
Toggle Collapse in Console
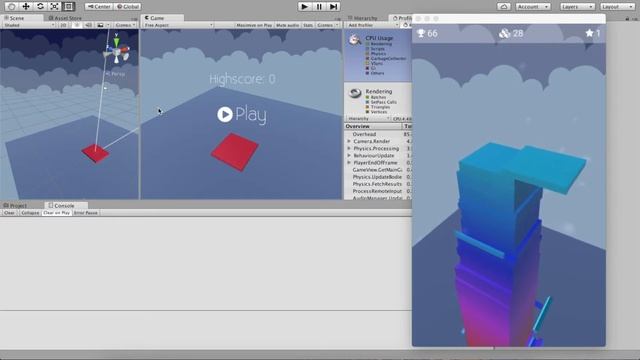pos(30,213)
